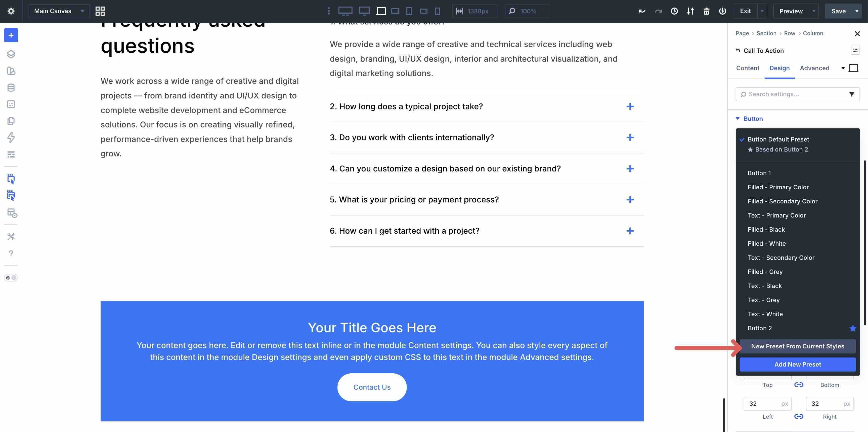Toggle the light/dark mode switch in the sidebar
Image resolution: width=868 pixels, height=432 pixels.
click(11, 277)
